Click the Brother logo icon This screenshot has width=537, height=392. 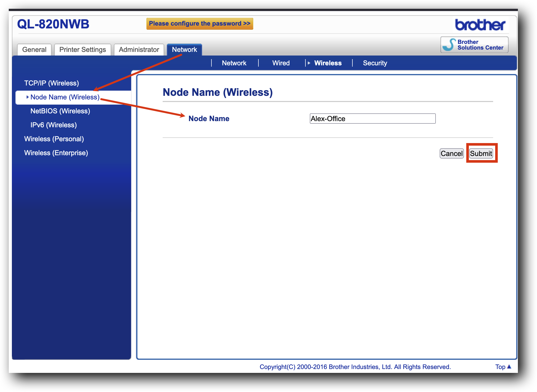pyautogui.click(x=480, y=25)
